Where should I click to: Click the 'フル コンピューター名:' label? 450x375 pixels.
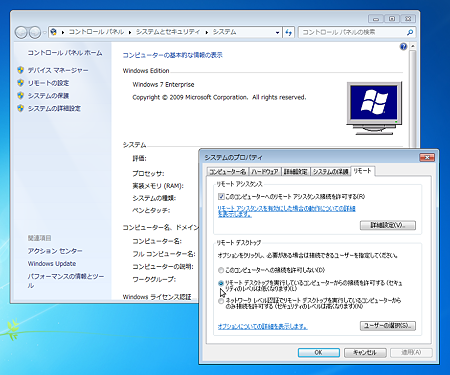point(164,254)
